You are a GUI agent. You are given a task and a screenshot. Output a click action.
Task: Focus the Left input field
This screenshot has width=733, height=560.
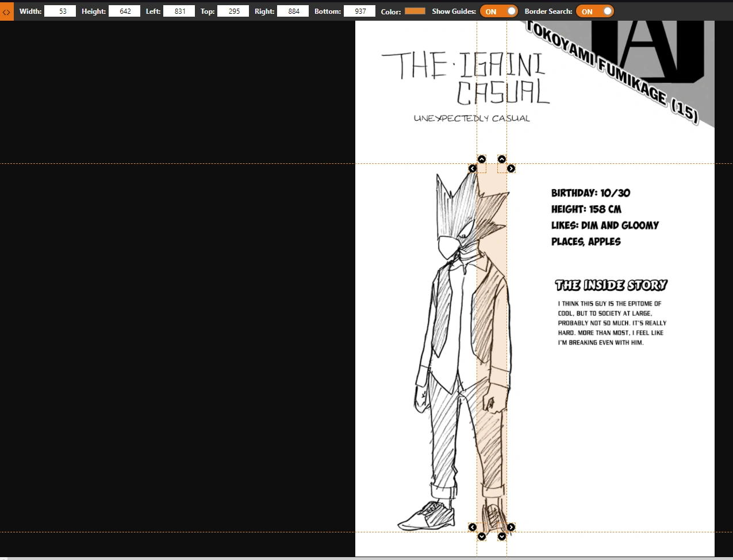pyautogui.click(x=179, y=11)
